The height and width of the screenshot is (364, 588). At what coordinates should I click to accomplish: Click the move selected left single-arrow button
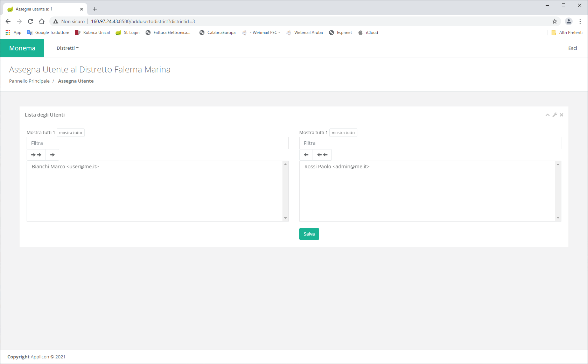click(306, 155)
